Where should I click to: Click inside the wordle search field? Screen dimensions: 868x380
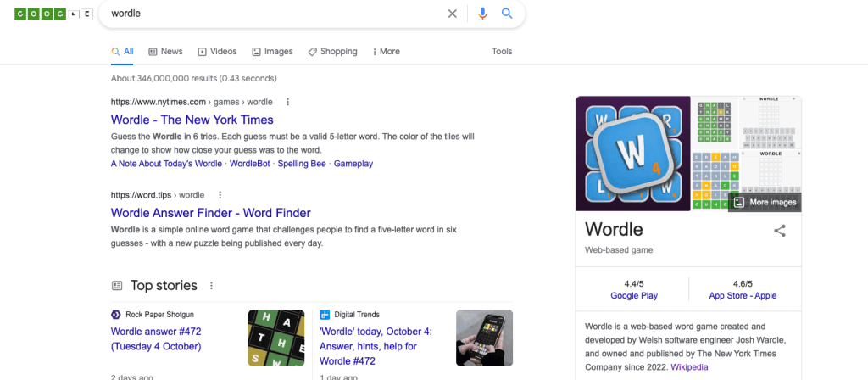point(271,14)
